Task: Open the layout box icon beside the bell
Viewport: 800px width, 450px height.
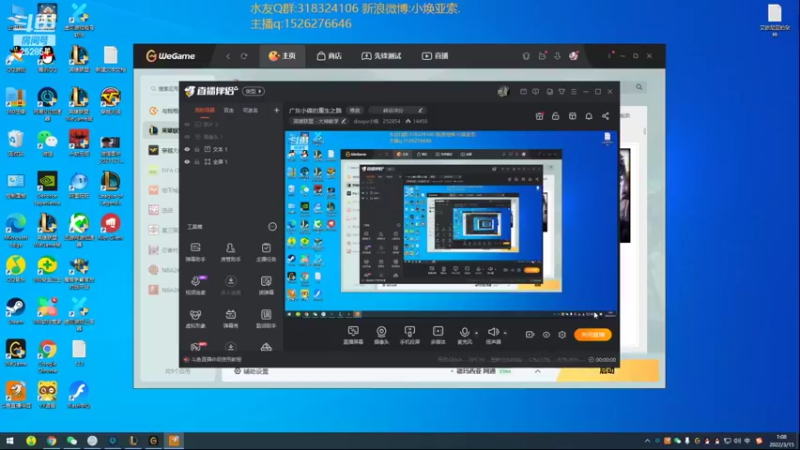Action: click(572, 116)
